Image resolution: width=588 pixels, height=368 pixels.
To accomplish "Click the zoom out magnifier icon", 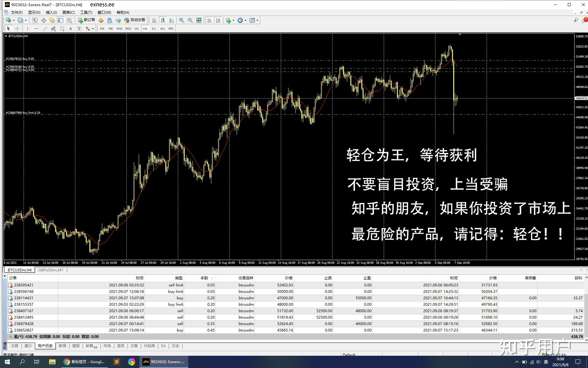I will point(190,20).
